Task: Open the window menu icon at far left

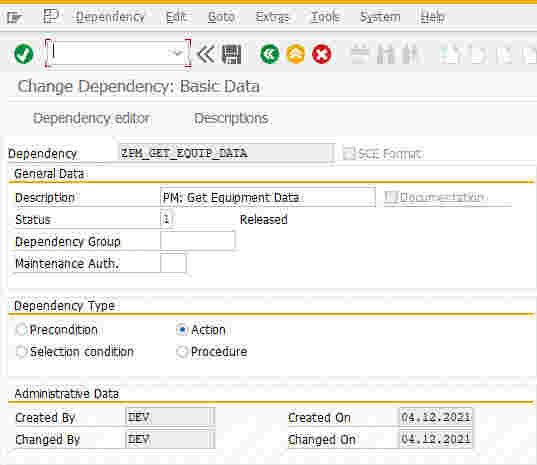Action: [x=14, y=17]
